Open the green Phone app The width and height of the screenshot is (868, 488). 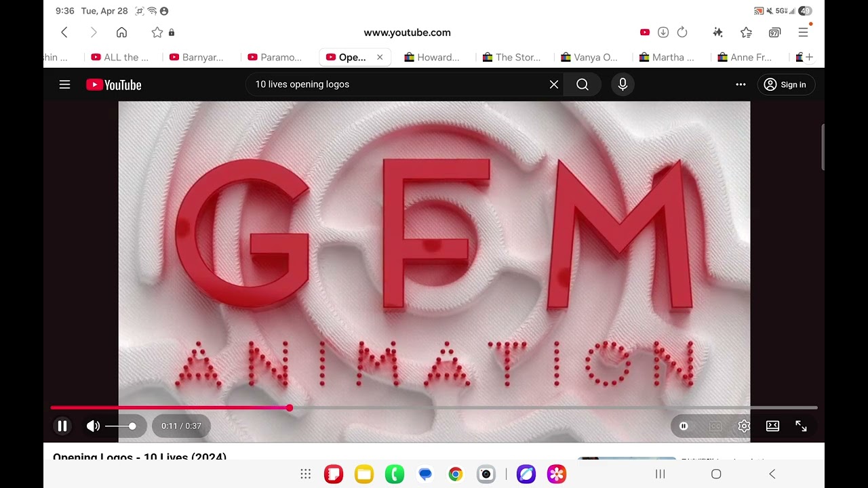point(395,474)
